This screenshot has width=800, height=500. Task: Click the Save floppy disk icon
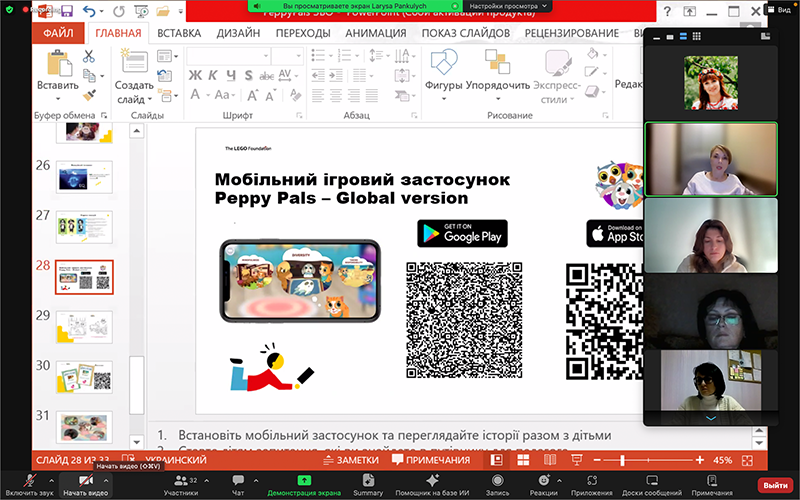[66, 11]
